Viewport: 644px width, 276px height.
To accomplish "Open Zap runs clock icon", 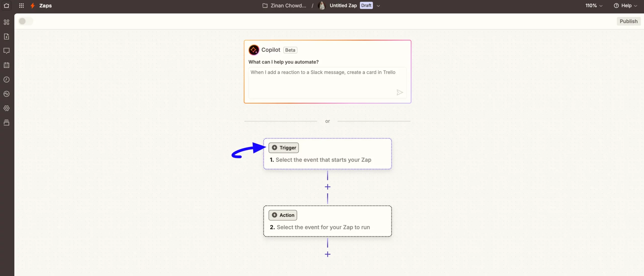I will [7, 79].
